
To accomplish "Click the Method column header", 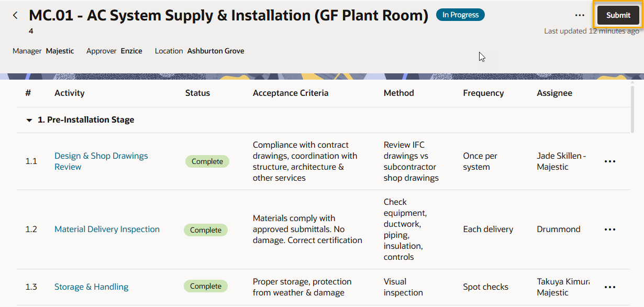I will 398,93.
